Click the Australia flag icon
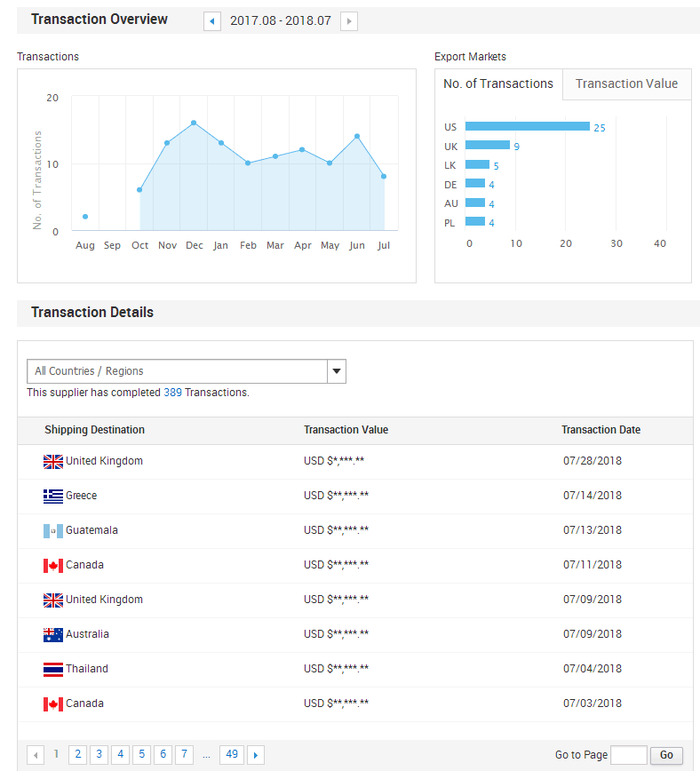 pos(53,634)
